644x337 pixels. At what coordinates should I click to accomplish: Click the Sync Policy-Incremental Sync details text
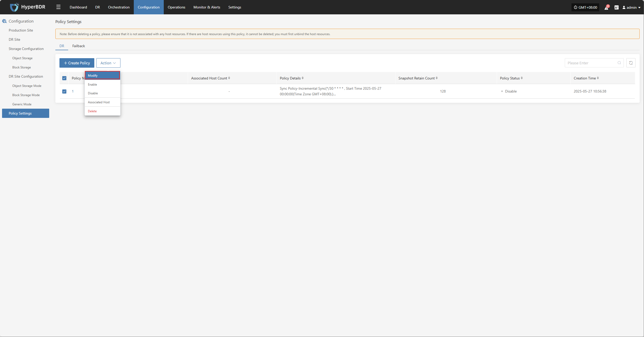331,91
